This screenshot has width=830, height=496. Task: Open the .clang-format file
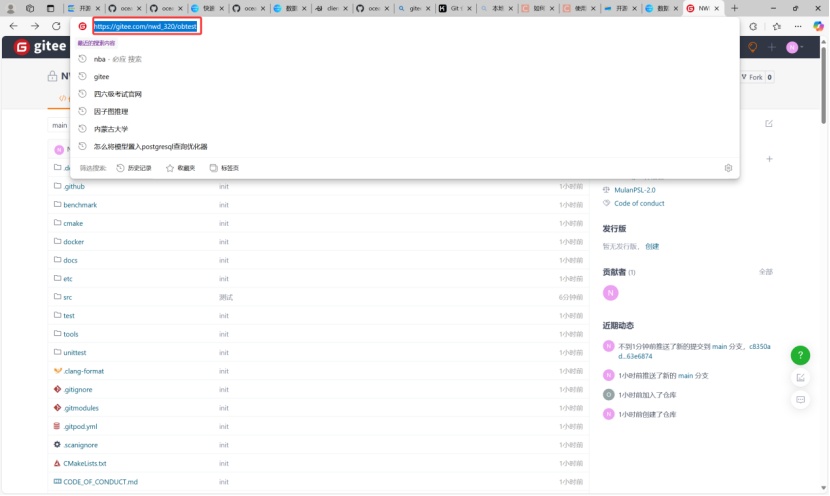click(84, 371)
